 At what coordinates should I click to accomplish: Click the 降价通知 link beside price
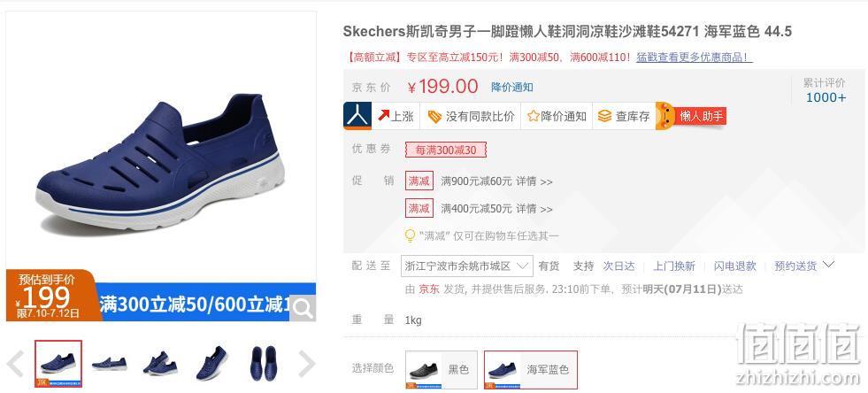[512, 87]
